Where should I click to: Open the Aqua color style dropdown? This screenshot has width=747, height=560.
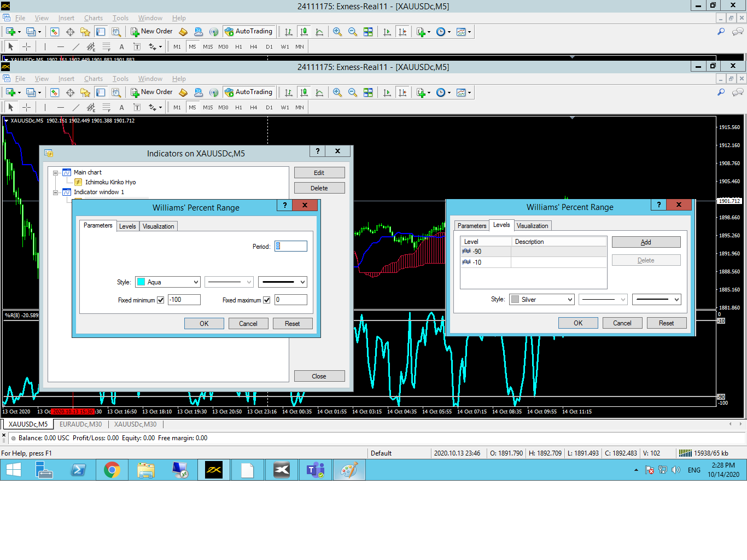click(168, 282)
